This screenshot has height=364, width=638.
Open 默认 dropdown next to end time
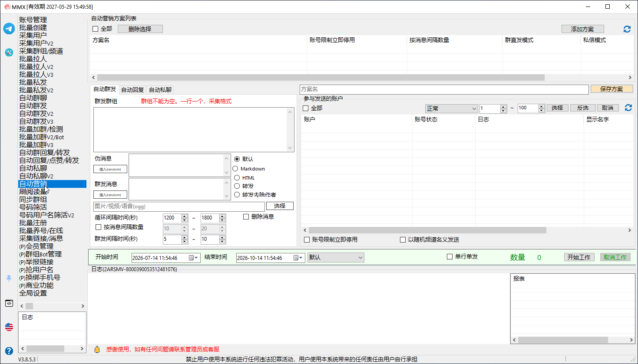pyautogui.click(x=336, y=257)
